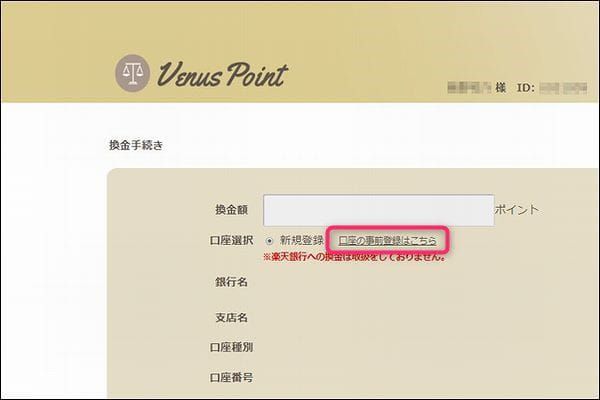Click the 口座番号 label
Viewport: 600px width, 400px height.
[x=231, y=377]
